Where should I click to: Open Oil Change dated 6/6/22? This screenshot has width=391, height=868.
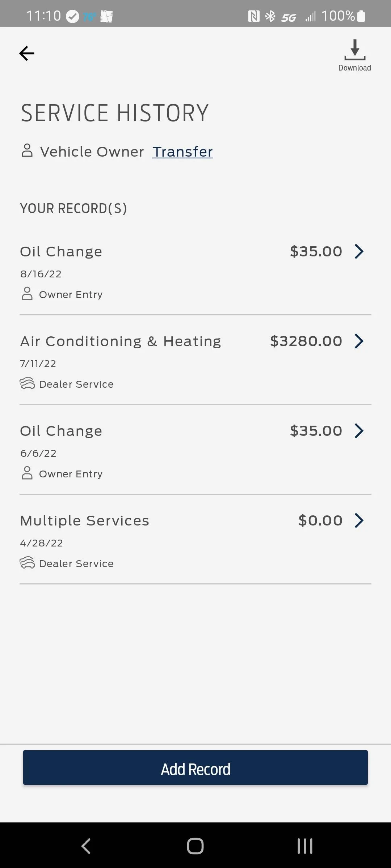coord(61,431)
